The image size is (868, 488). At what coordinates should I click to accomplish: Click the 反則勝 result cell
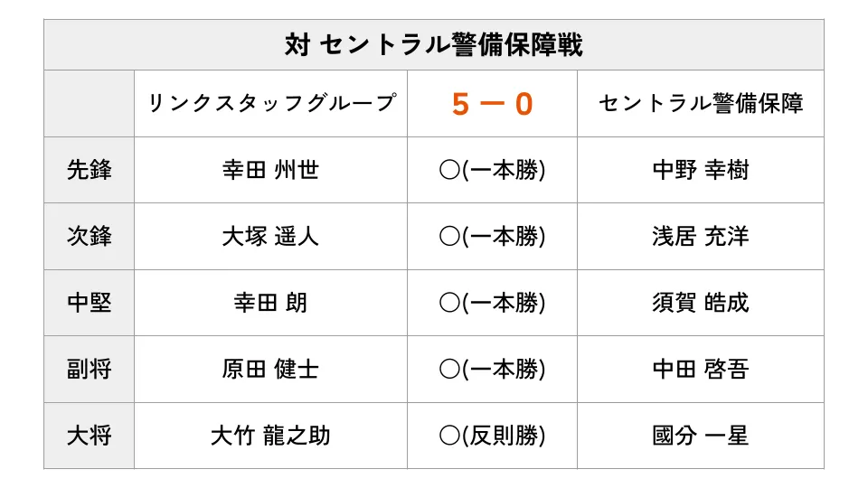click(492, 436)
